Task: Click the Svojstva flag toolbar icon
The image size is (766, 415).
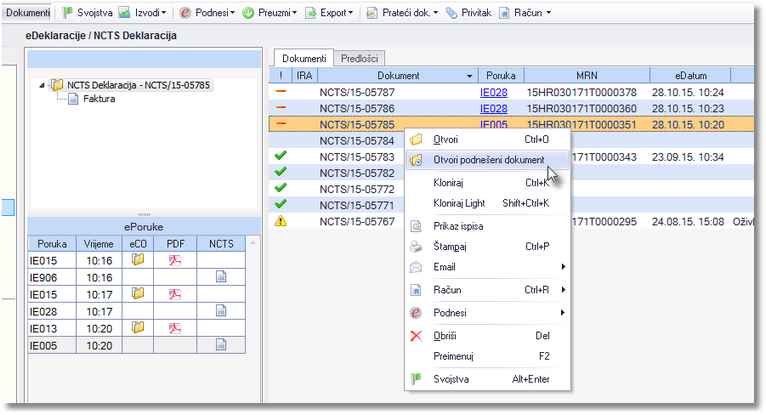Action: click(68, 13)
